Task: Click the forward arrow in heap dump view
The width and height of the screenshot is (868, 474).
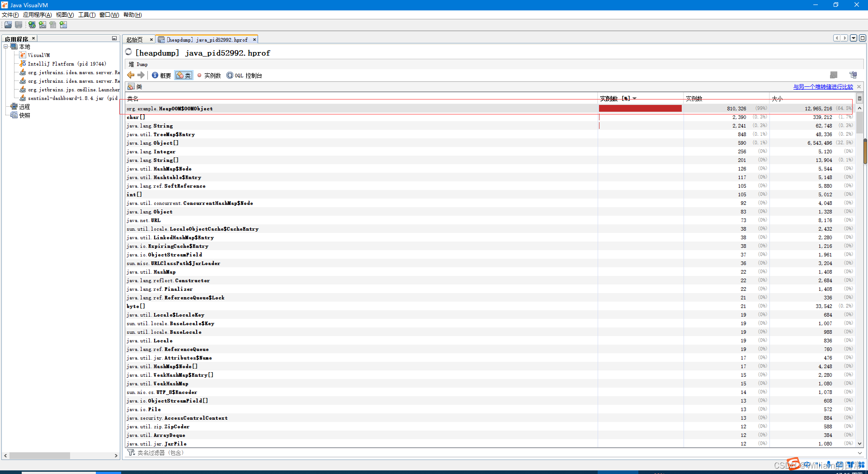Action: pos(141,75)
